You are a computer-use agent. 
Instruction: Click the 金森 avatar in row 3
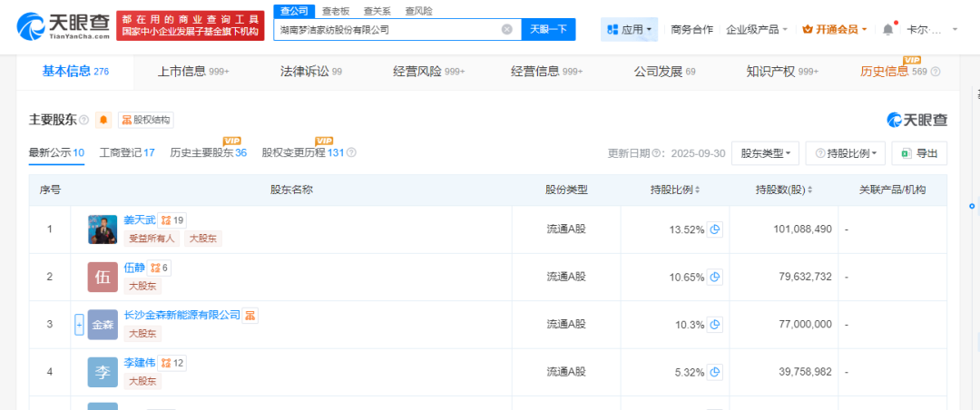pos(103,325)
